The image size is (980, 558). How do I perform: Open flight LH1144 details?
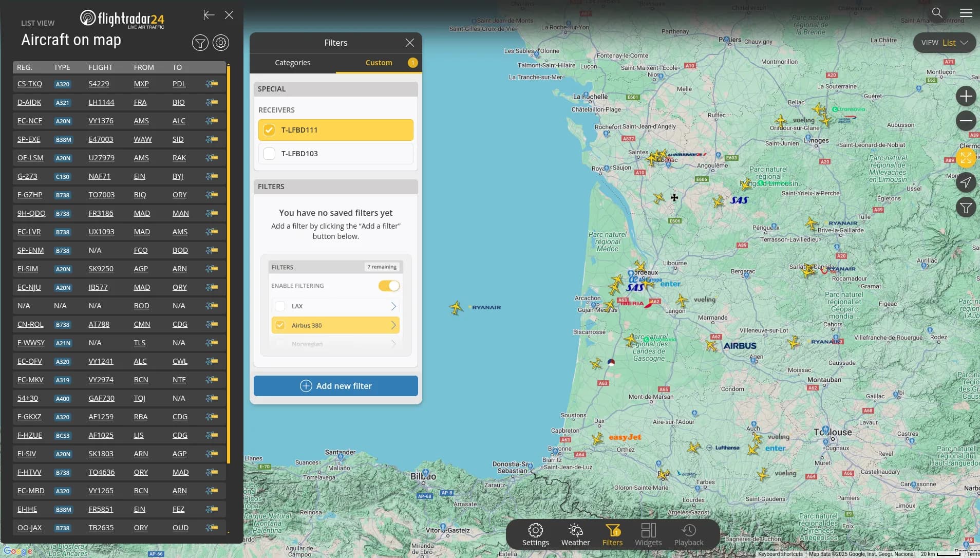(102, 102)
